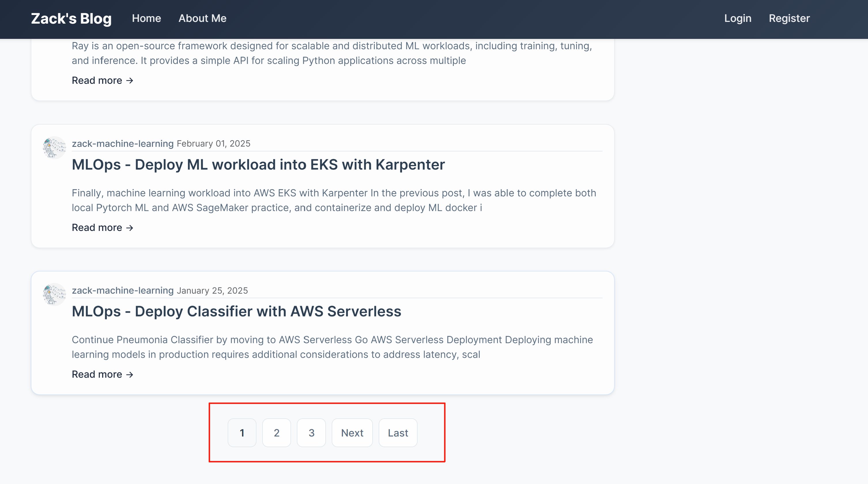Read more of the AWS Serverless classifier post

(102, 374)
